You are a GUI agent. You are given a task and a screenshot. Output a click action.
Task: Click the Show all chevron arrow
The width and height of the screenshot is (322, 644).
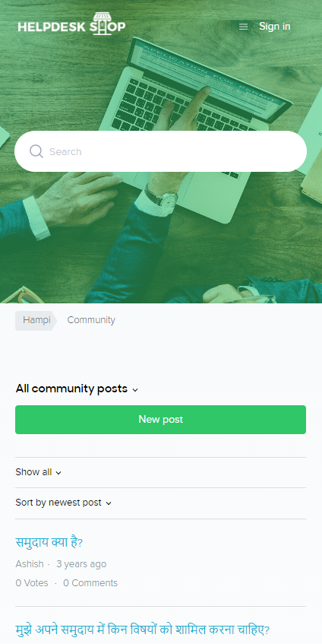coord(58,473)
